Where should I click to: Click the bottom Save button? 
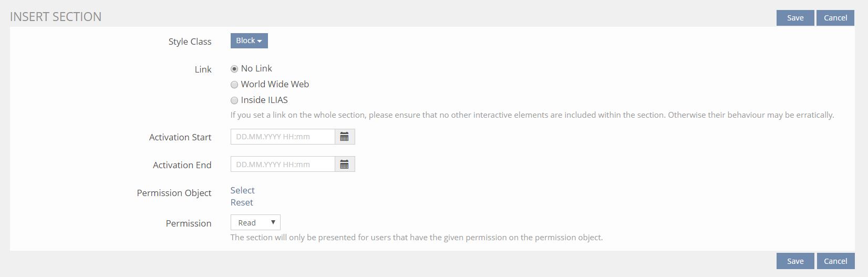click(795, 261)
